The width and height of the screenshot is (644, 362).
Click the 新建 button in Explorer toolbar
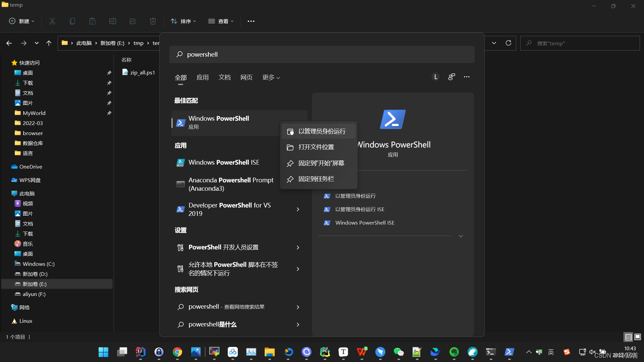[x=21, y=21]
